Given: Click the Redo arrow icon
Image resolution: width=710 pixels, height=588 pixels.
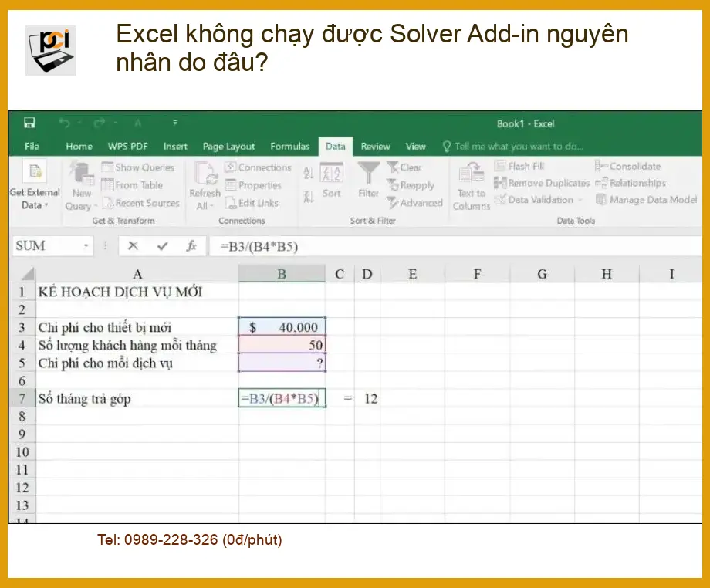Looking at the screenshot, I should pyautogui.click(x=99, y=123).
